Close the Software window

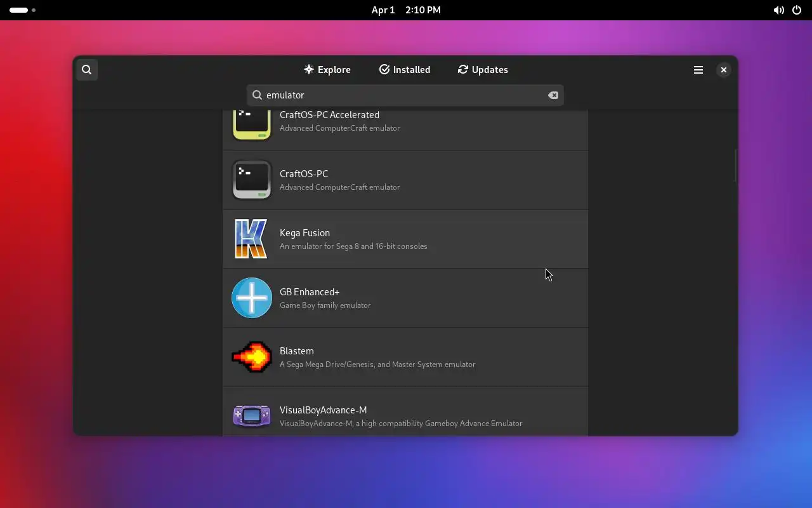(x=724, y=70)
